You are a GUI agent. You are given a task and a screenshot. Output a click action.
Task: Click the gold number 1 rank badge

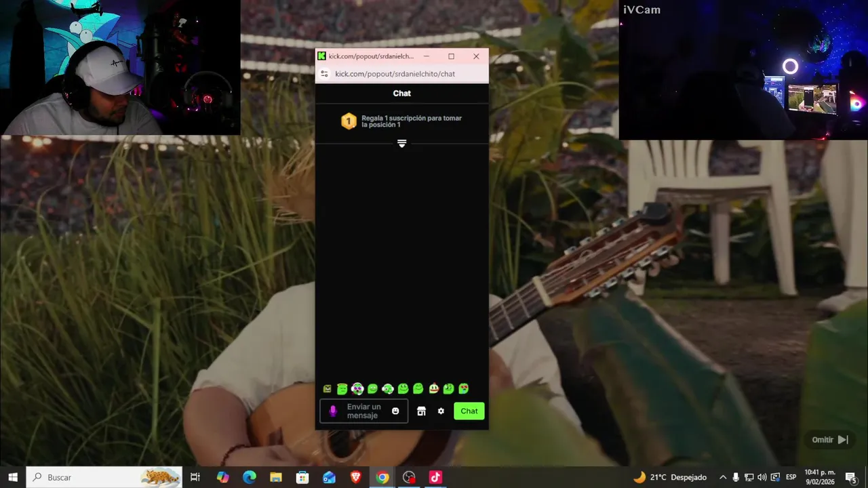349,121
